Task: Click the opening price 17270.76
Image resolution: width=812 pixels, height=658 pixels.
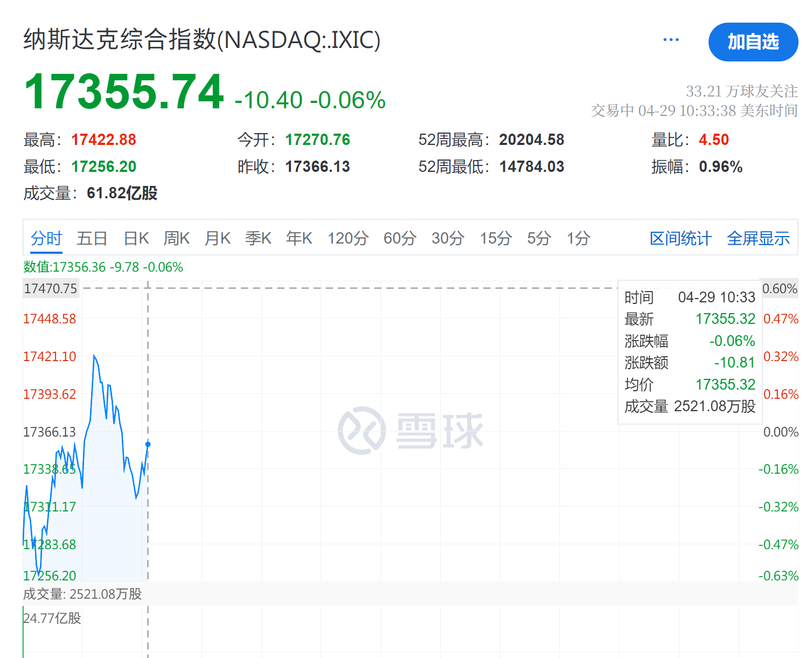Action: 317,140
